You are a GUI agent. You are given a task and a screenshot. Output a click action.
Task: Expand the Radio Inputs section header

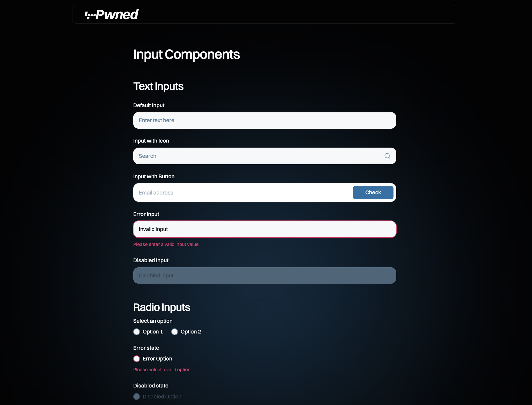(162, 307)
